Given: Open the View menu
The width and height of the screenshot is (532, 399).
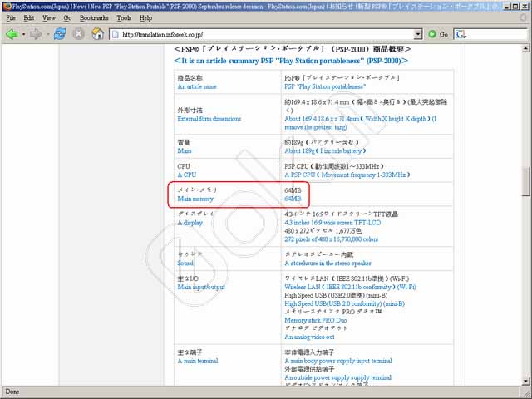Looking at the screenshot, I should pos(49,18).
